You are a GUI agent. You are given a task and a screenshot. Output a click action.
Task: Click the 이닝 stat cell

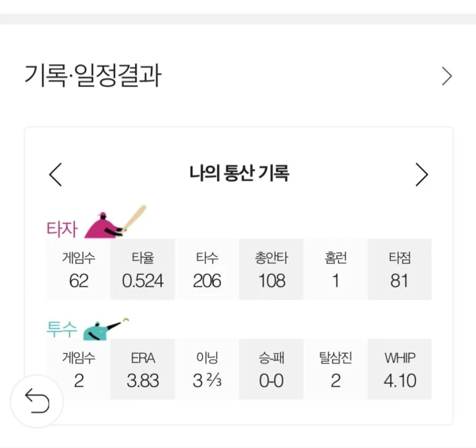[x=207, y=369]
